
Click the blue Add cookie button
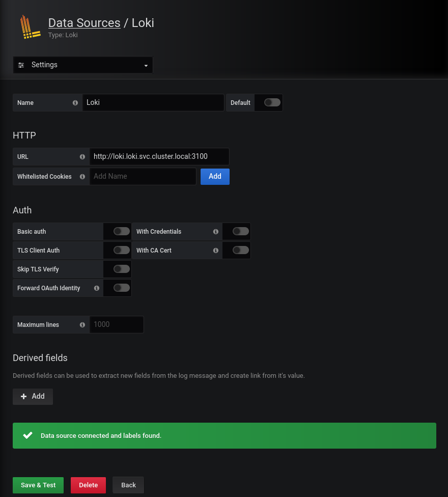coord(215,177)
